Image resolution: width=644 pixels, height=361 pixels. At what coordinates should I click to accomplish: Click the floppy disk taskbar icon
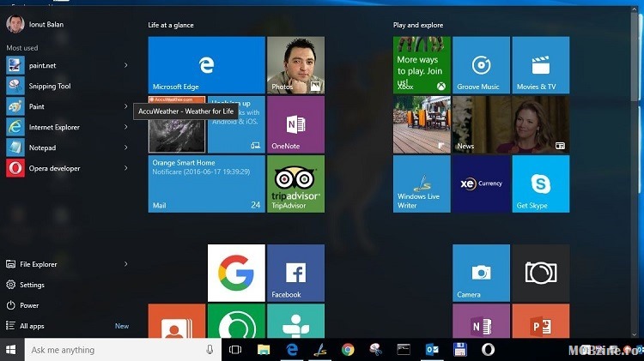tap(460, 350)
